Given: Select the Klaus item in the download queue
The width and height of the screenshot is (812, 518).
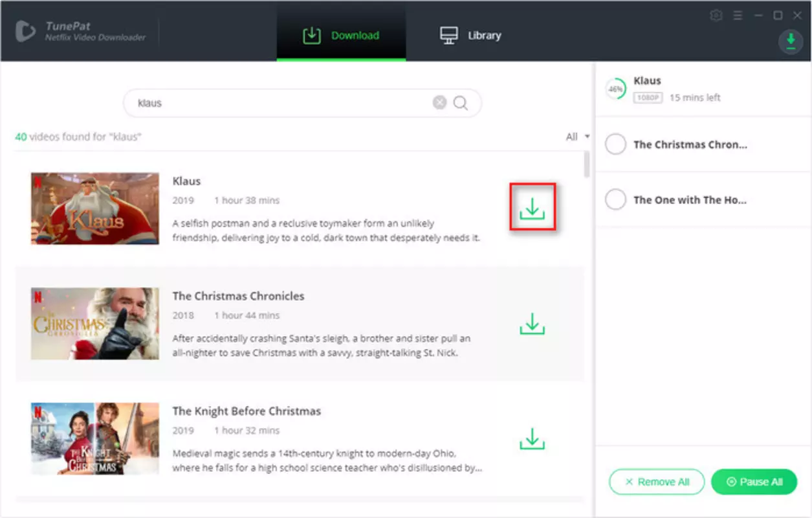Looking at the screenshot, I should click(702, 89).
